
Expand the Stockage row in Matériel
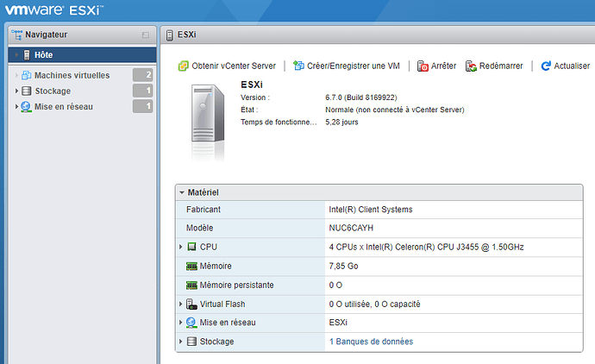[180, 342]
